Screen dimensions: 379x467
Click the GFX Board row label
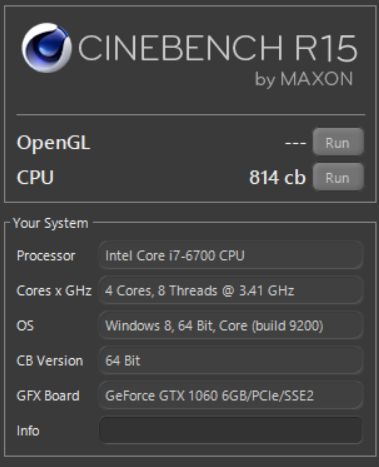[x=48, y=396]
